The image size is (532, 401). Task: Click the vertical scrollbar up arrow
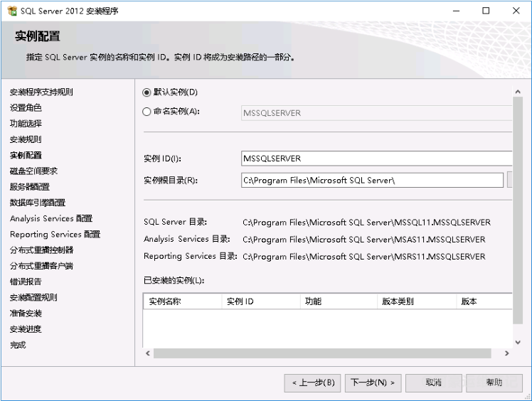coord(518,91)
